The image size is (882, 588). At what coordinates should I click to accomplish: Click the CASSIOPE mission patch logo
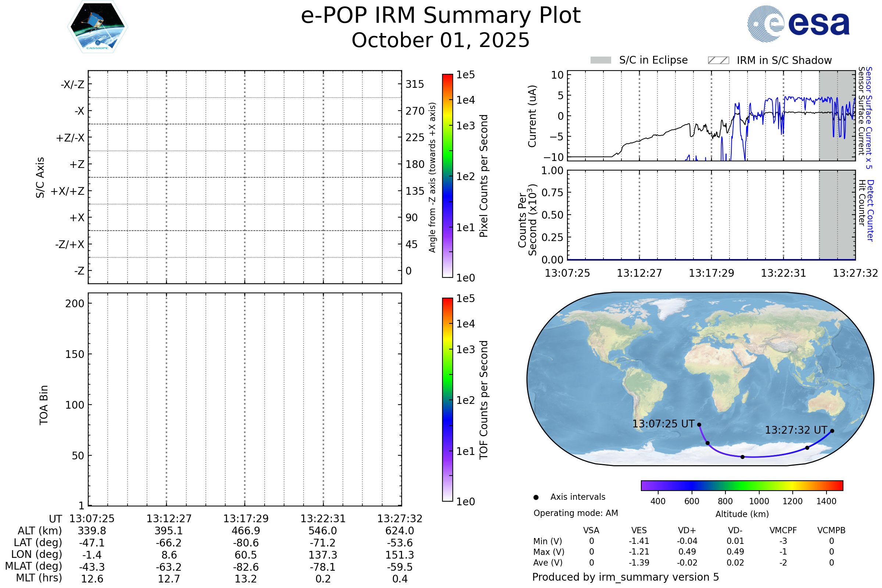[97, 27]
